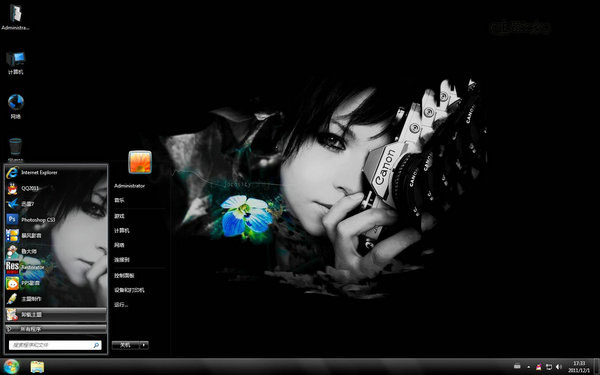The width and height of the screenshot is (600, 375).
Task: Open 设备和打印机 (Devices and Printers)
Action: coord(129,290)
